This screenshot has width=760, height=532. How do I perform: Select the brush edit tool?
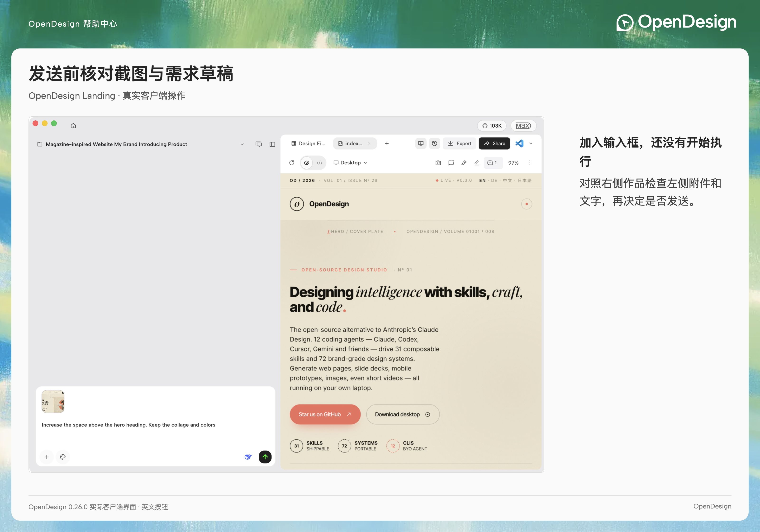pyautogui.click(x=464, y=162)
